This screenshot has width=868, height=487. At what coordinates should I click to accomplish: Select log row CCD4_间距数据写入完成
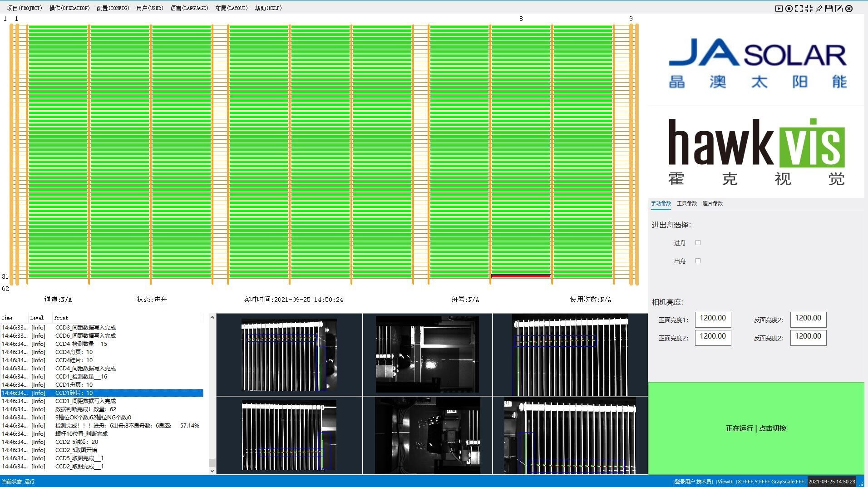pos(102,369)
